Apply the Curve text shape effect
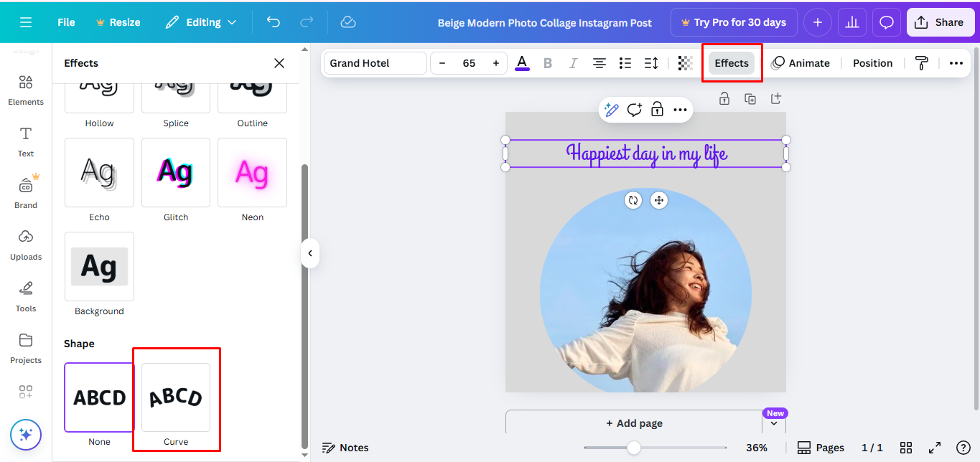Screen dimensions: 980x462 [x=176, y=398]
